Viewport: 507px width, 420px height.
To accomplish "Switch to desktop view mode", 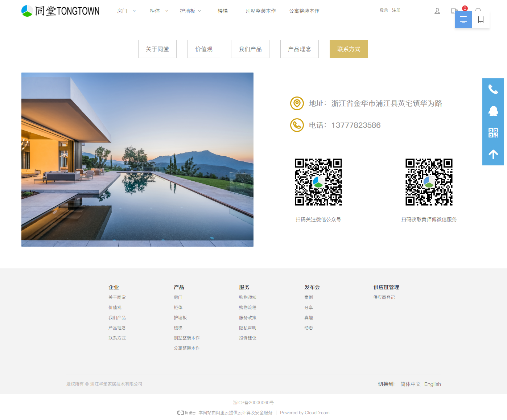I will [x=463, y=20].
